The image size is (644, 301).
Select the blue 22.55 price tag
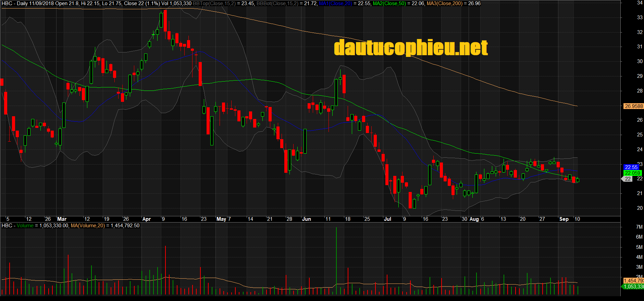[631, 167]
